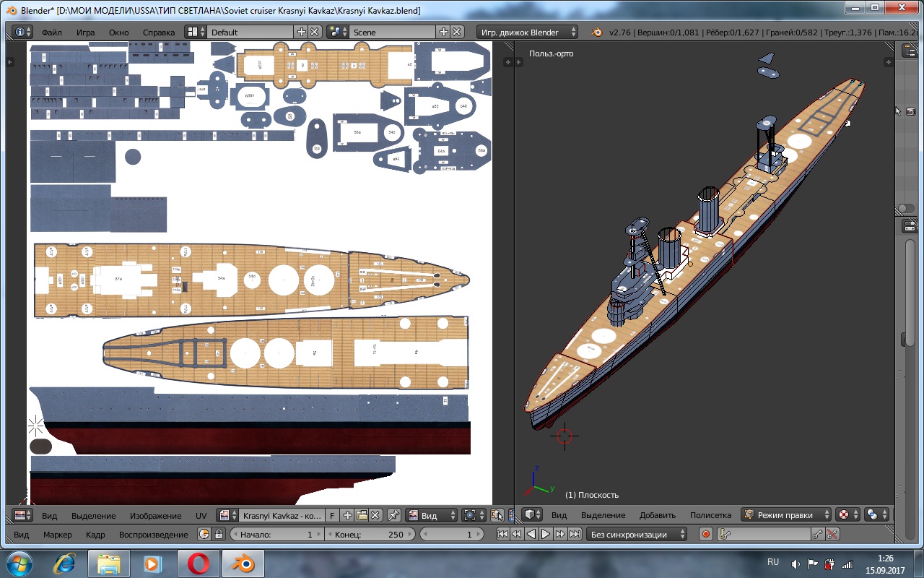Toggle the automatic keyframe record button

click(705, 535)
